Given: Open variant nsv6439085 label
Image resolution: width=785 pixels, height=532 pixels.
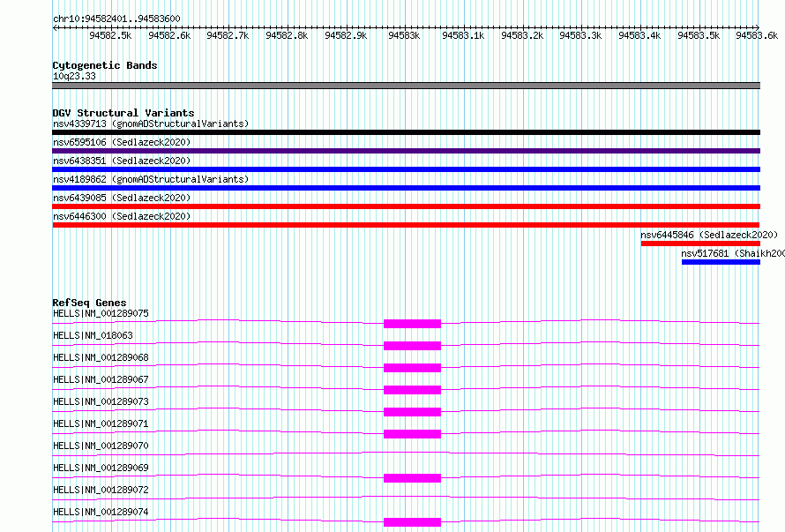Looking at the screenshot, I should click(x=122, y=198).
